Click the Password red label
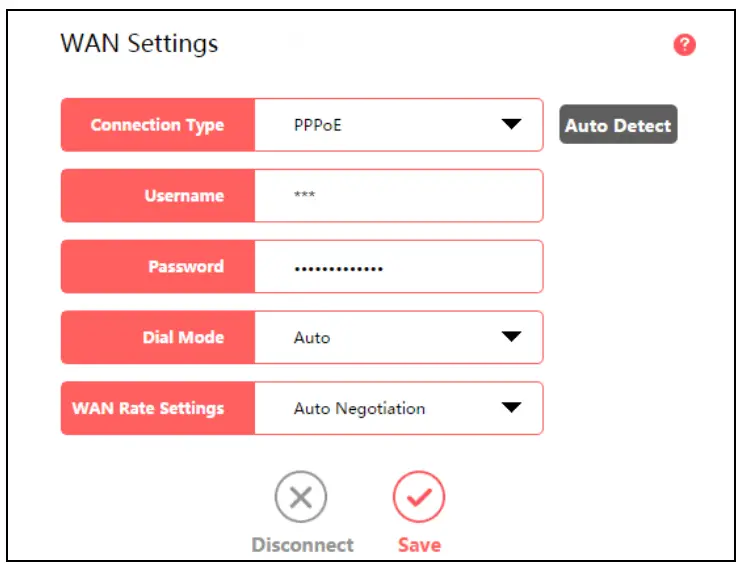Image resolution: width=743 pixels, height=572 pixels. 158,266
